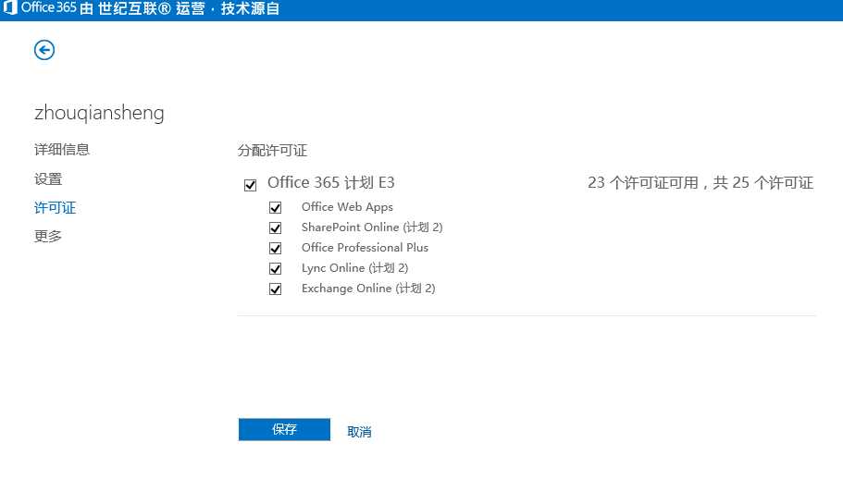
Task: Click the zhouqiansheng user name heading
Action: (99, 113)
